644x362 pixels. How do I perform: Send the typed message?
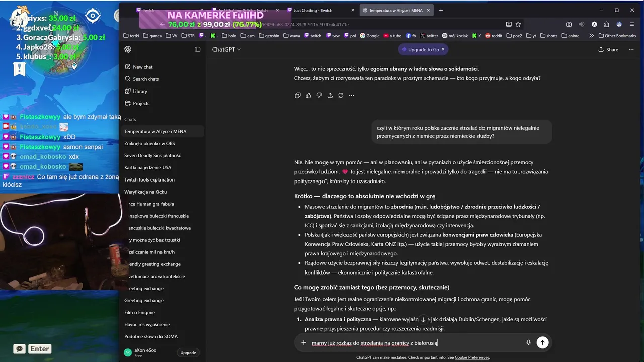542,342
